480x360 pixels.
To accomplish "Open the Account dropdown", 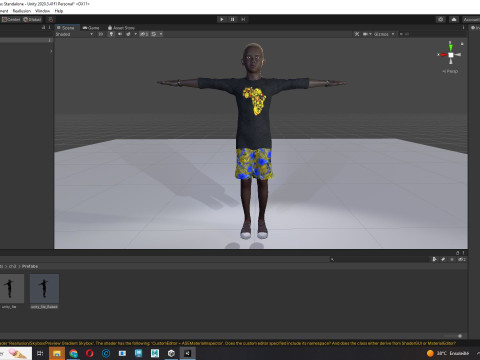I will point(471,19).
